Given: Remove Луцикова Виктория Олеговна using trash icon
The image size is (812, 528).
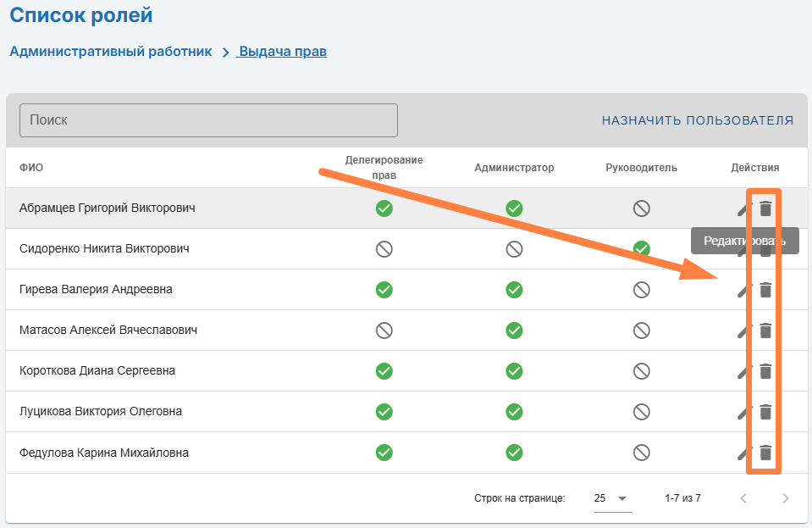Looking at the screenshot, I should [765, 411].
